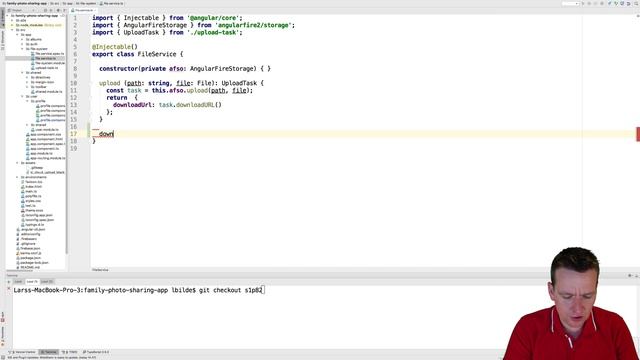Toggle the Structure tool window stripe button
Image resolution: width=640 pixels, height=360 pixels.
(2, 40)
